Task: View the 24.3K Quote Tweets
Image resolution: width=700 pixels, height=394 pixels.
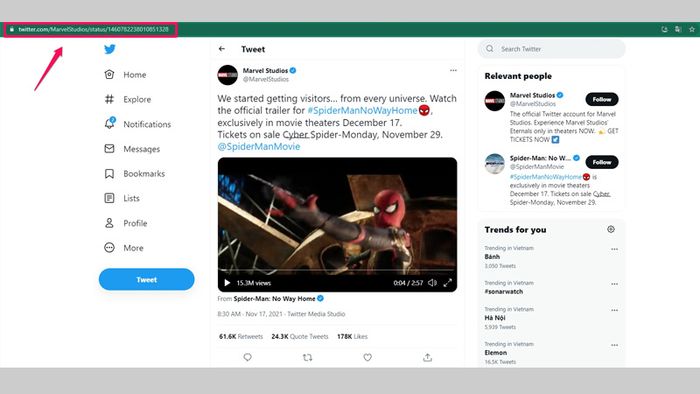Action: point(300,336)
